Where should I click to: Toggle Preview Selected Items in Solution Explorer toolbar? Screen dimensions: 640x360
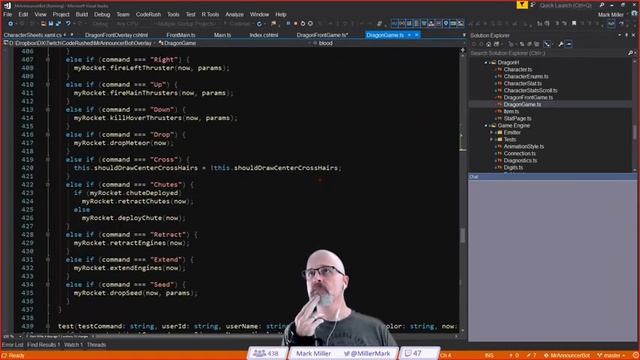569,44
